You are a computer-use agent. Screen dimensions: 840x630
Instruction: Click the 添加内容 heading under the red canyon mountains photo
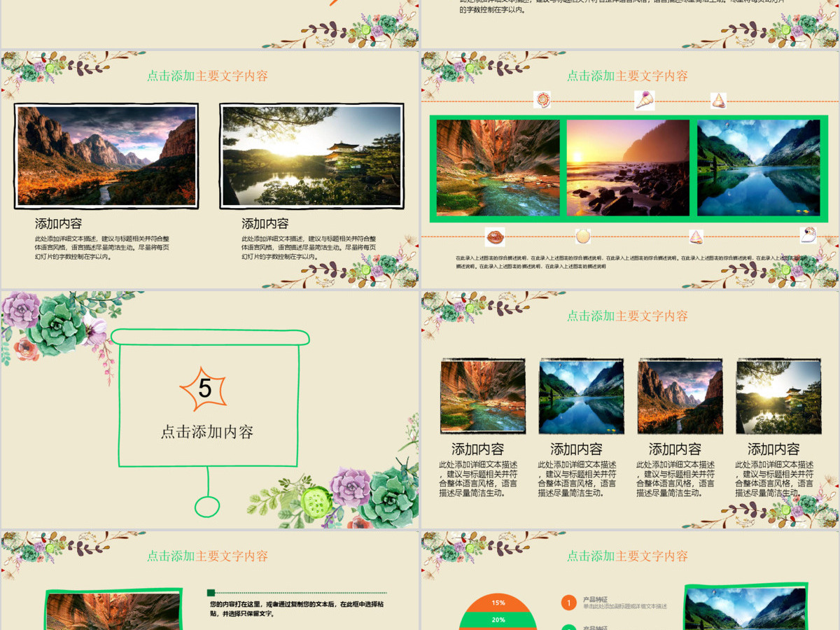point(59,224)
